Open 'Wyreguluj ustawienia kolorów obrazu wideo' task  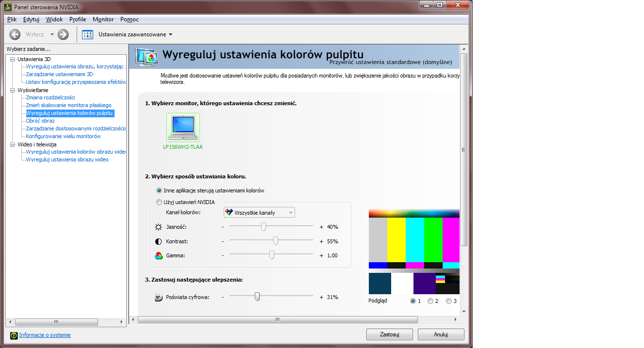[x=76, y=152]
